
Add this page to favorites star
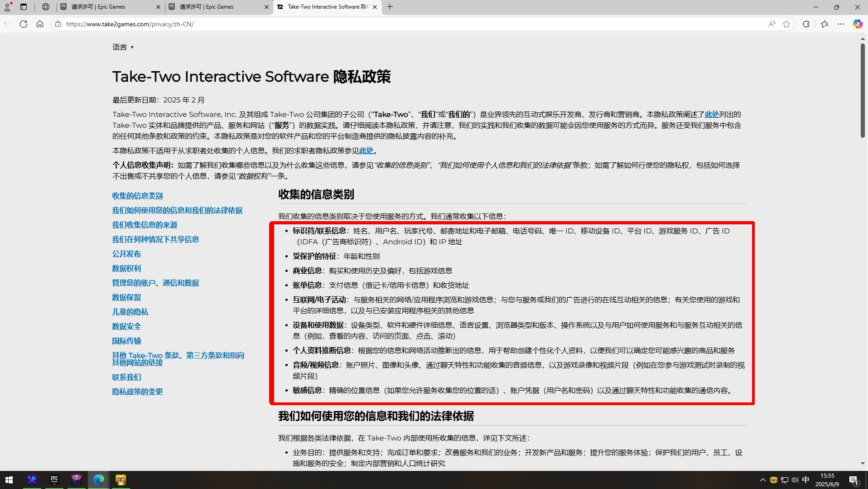(x=786, y=24)
